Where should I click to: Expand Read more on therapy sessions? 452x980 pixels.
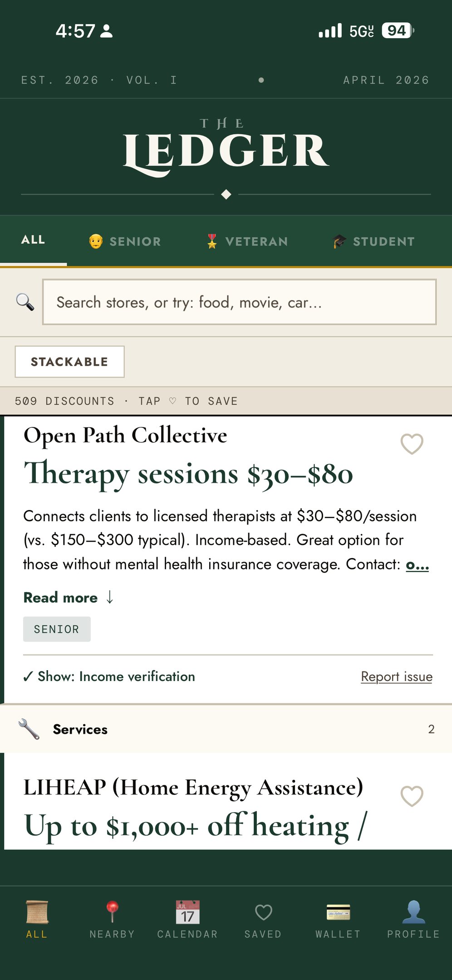pos(69,598)
